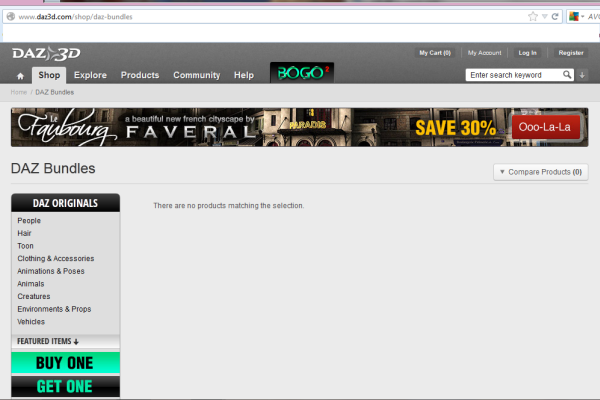This screenshot has height=400, width=600.
Task: Click the Register button
Action: [x=571, y=53]
